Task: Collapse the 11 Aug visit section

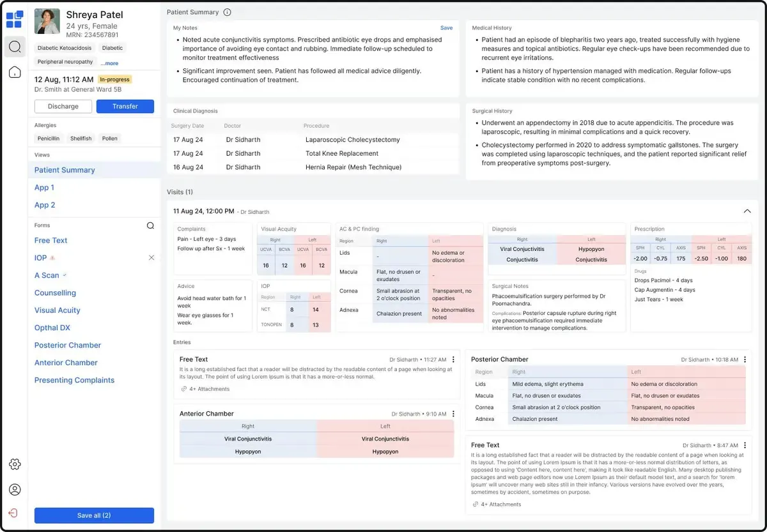Action: click(747, 211)
